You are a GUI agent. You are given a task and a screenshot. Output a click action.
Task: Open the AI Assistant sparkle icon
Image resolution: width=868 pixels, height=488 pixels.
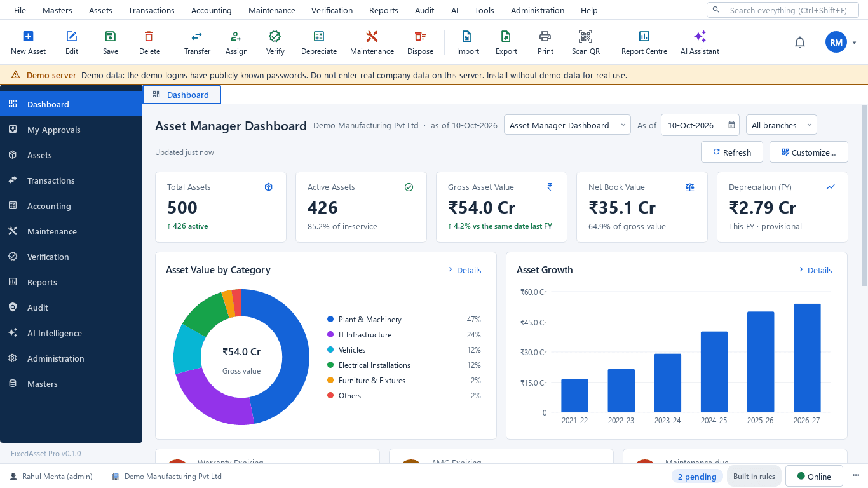click(700, 36)
